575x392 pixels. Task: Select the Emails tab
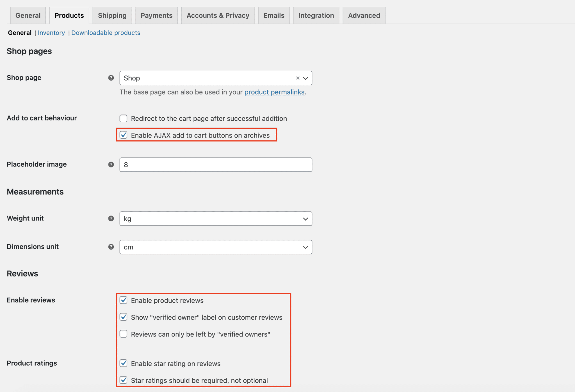click(273, 15)
